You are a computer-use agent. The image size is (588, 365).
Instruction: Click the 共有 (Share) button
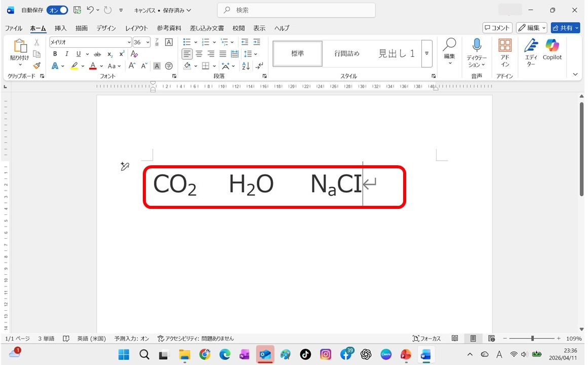click(x=565, y=28)
